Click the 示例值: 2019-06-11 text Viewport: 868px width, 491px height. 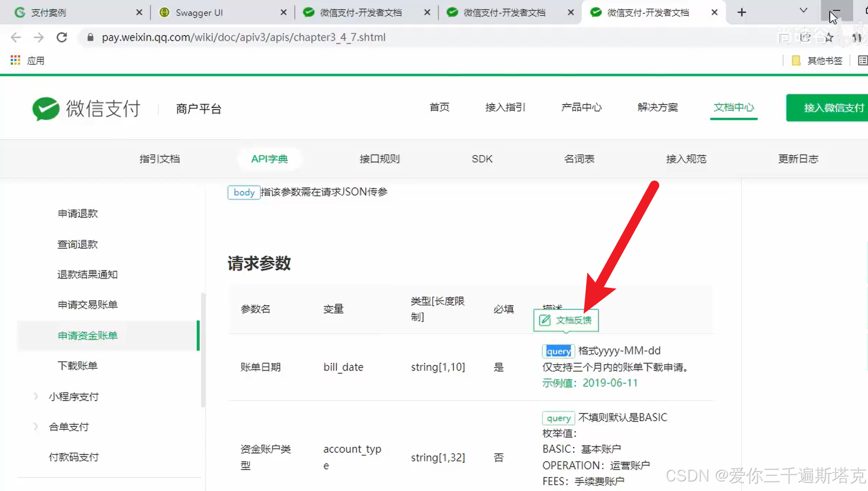point(590,383)
